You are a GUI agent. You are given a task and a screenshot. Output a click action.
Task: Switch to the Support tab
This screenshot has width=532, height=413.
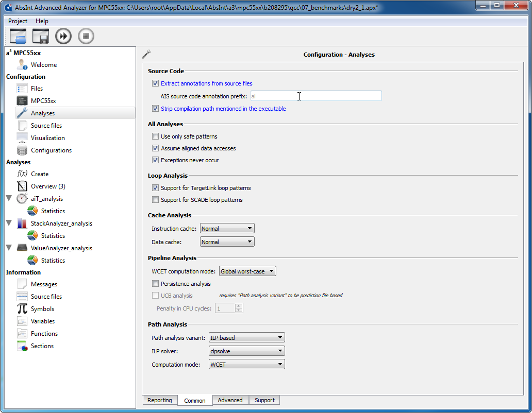pyautogui.click(x=264, y=400)
